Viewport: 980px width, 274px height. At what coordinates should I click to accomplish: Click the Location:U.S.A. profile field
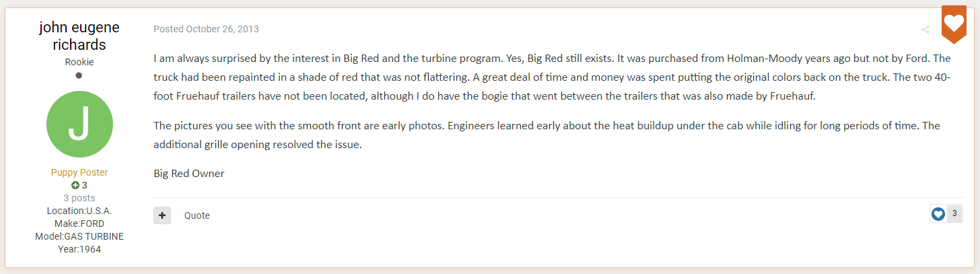pyautogui.click(x=79, y=211)
